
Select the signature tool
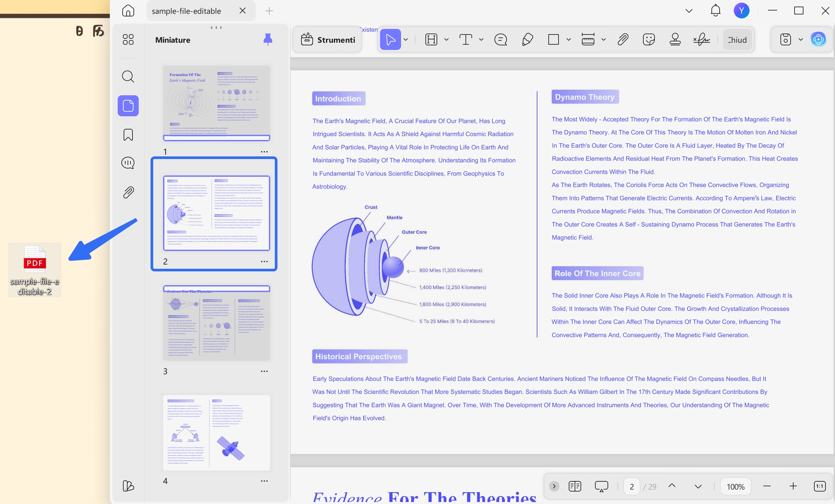[702, 40]
